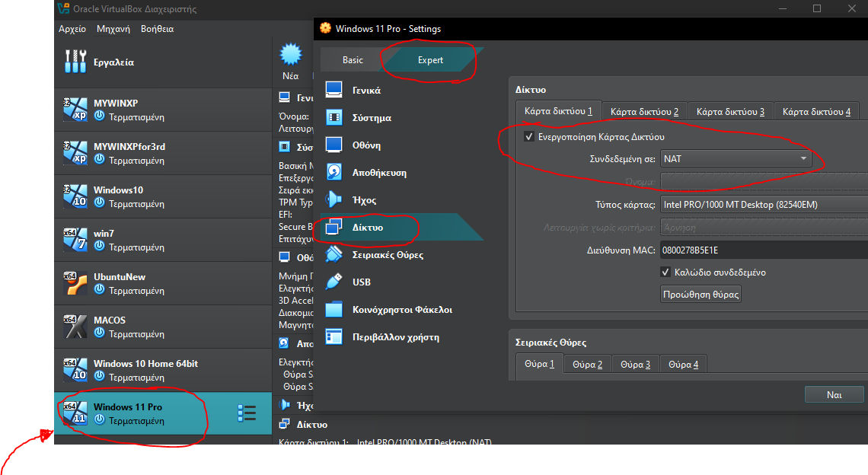Select the MACOS machine icon
The width and height of the screenshot is (868, 475).
[75, 326]
